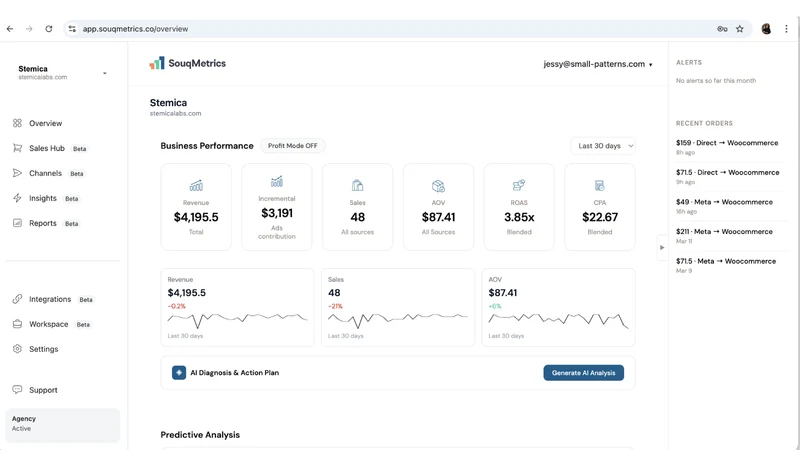Open the jessy@small-patterns.com account dropdown

point(597,64)
